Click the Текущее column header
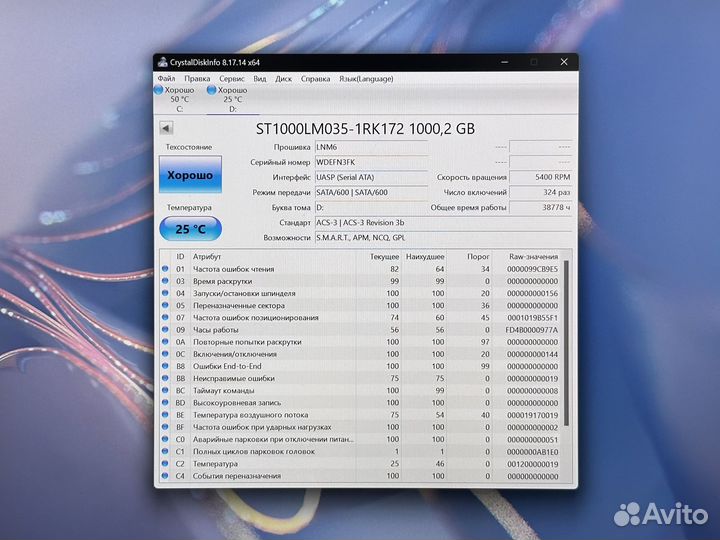 [x=384, y=256]
